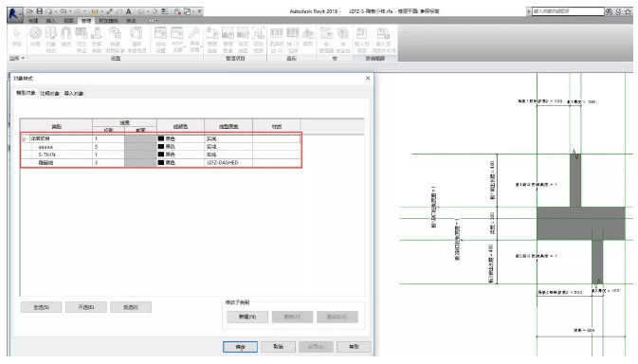Click the Select All (S) button
Viewport: 638px width, 364px height.
point(41,307)
